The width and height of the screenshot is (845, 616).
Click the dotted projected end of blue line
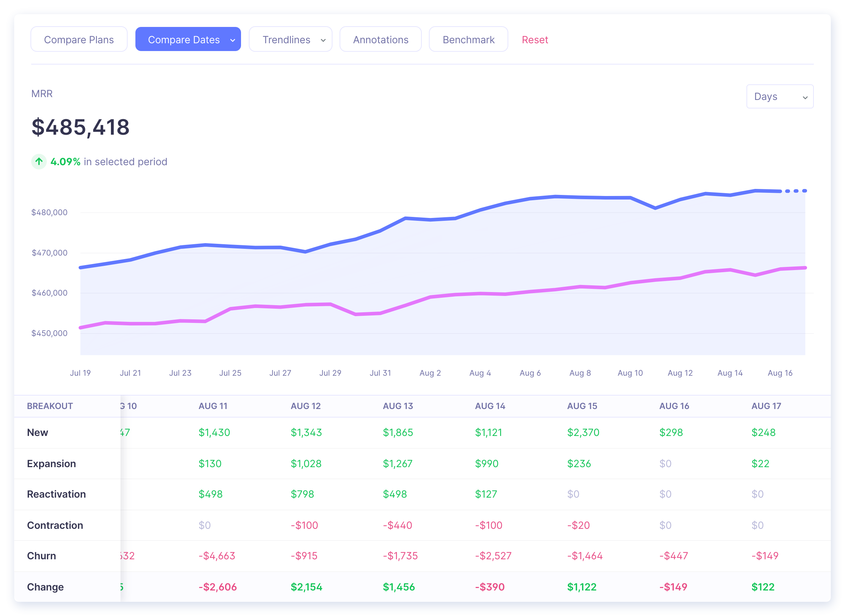pyautogui.click(x=795, y=191)
